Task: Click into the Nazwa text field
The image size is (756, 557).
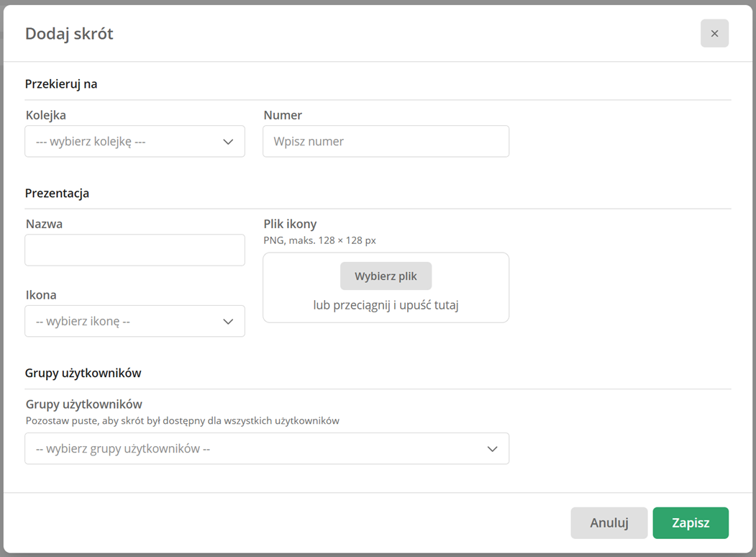Action: (x=135, y=250)
